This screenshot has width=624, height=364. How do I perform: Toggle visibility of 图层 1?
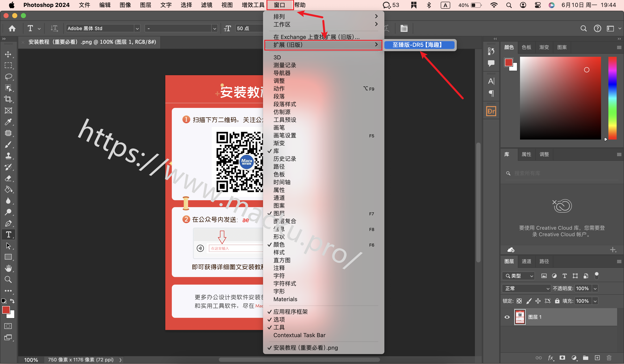507,317
